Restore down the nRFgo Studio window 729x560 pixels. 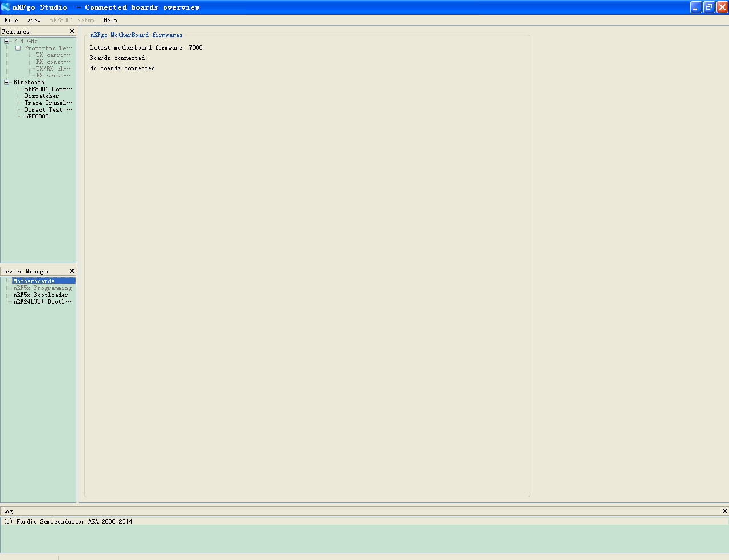point(709,7)
